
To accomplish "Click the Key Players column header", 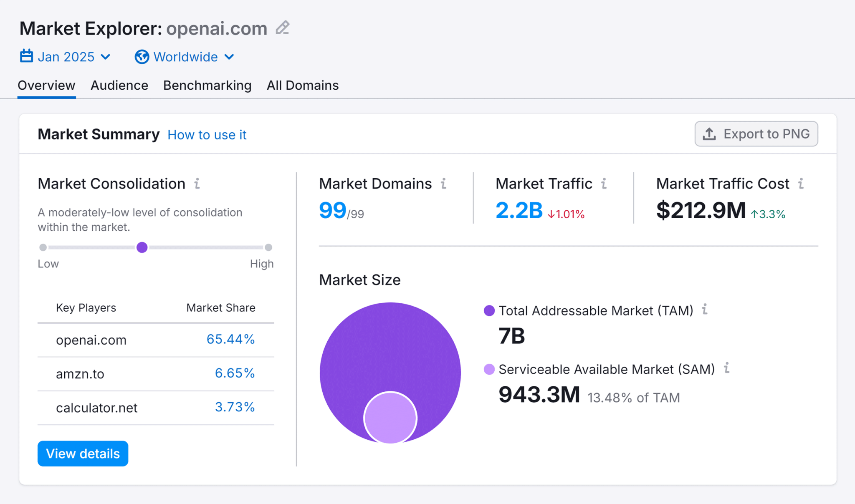I will (86, 308).
